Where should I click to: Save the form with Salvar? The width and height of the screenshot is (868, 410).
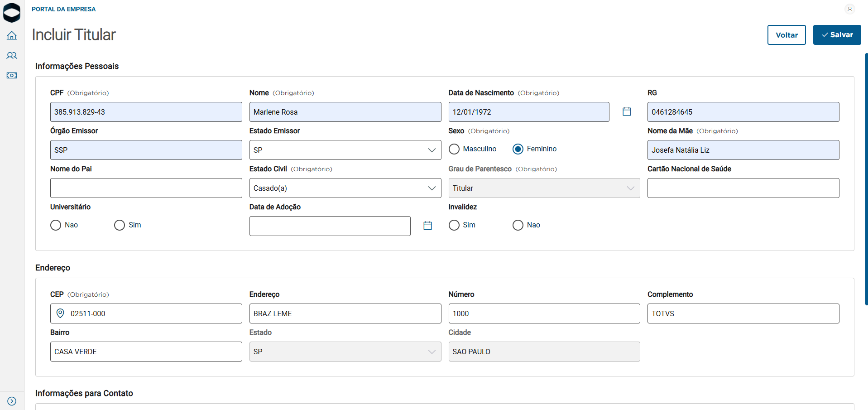click(x=837, y=35)
